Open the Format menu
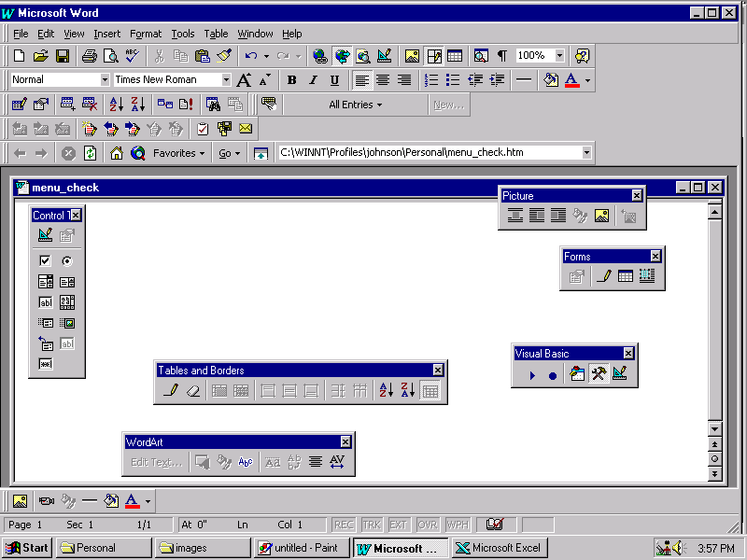The width and height of the screenshot is (747, 560). tap(146, 34)
